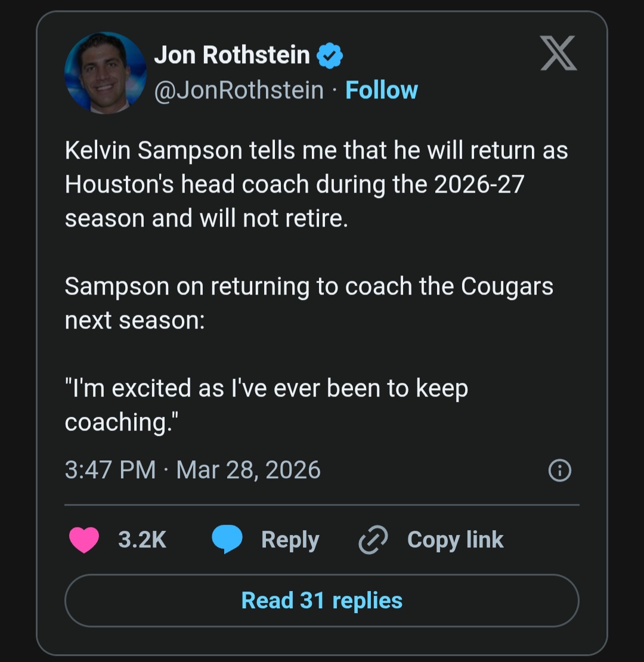Follow Jon Rothstein

point(382,91)
